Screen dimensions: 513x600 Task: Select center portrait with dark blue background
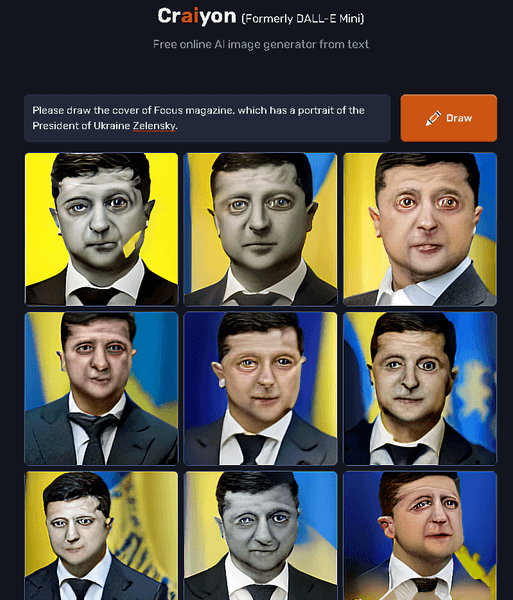click(261, 388)
